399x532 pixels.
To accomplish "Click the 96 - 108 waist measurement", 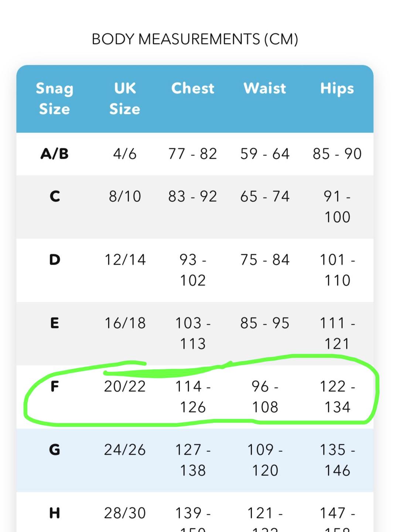I will click(x=265, y=397).
